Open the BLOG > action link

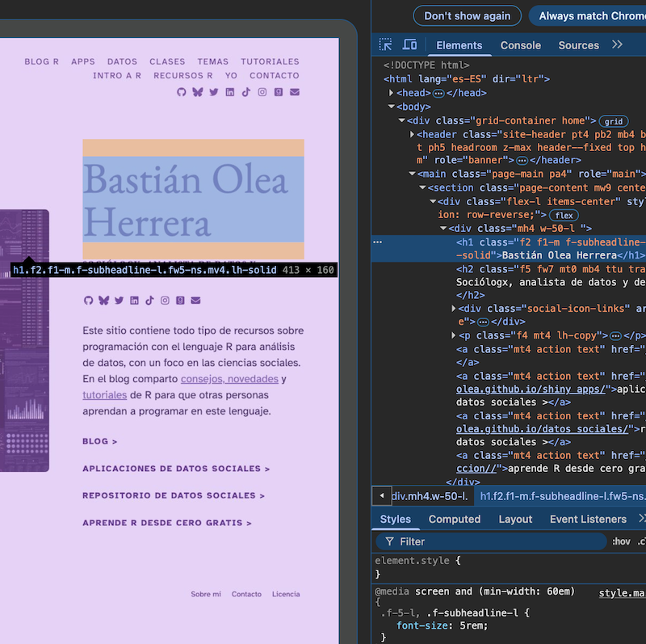(x=99, y=441)
